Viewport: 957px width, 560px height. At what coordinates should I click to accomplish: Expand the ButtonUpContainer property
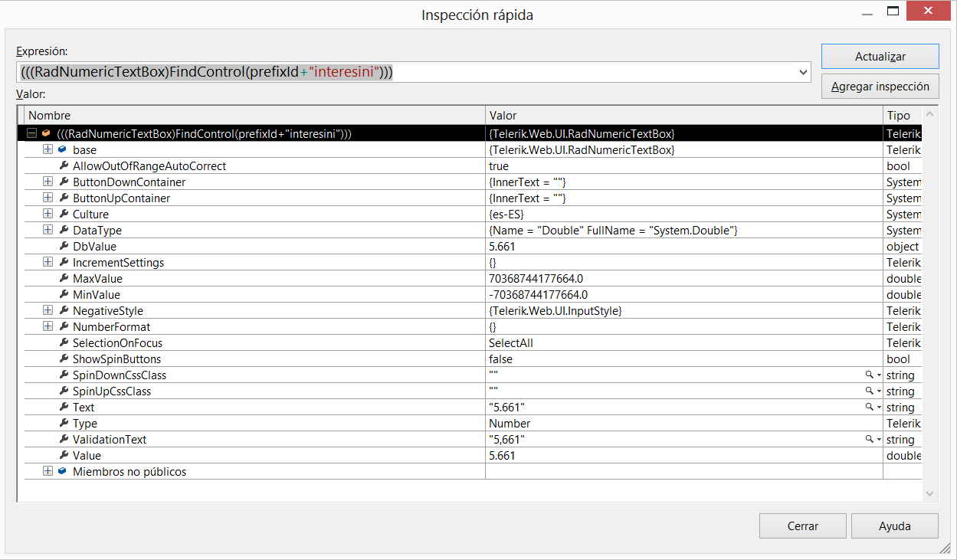coord(48,198)
